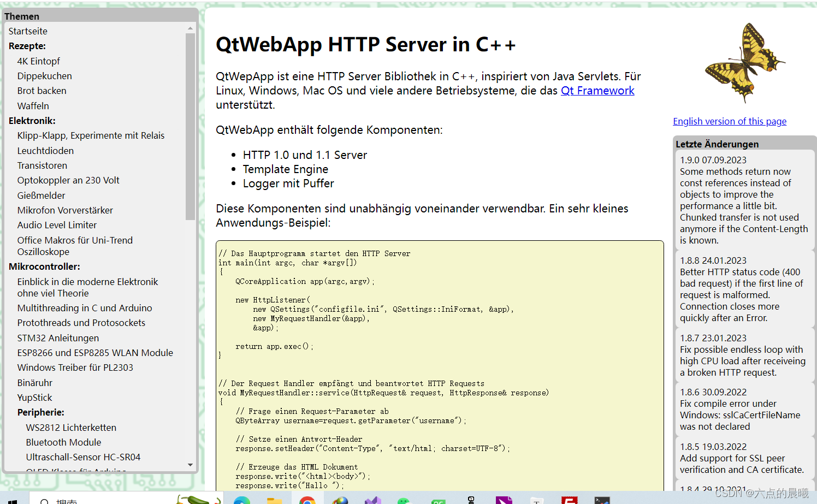Click the File Explorer taskbar icon
Screen dimensions: 817x504
point(275,501)
